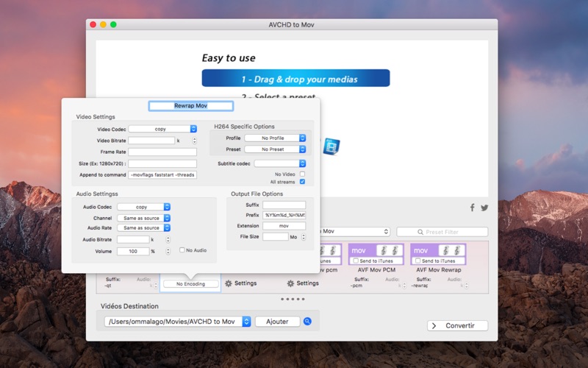Viewport: 588px width, 368px height.
Task: Click the Video Bitrate input field
Action: (151, 141)
